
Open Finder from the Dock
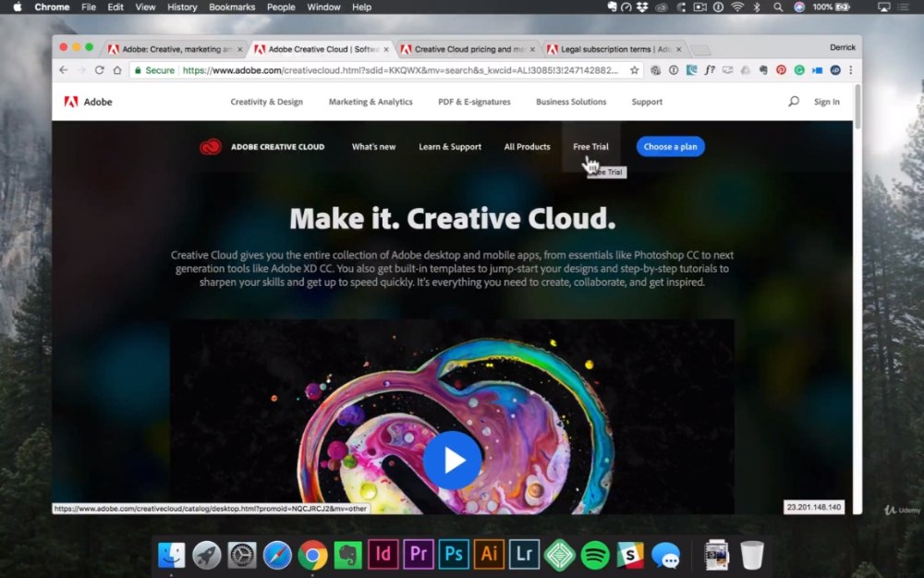pos(172,555)
